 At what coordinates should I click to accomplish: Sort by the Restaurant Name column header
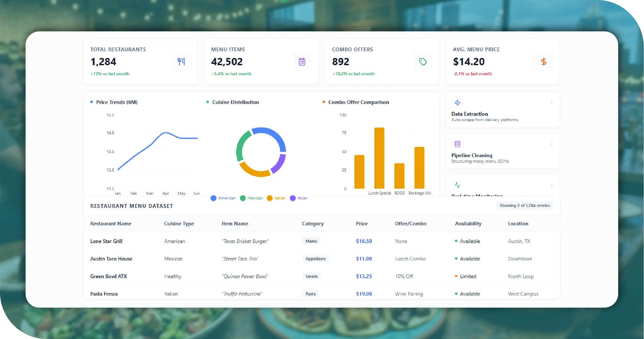pyautogui.click(x=111, y=224)
